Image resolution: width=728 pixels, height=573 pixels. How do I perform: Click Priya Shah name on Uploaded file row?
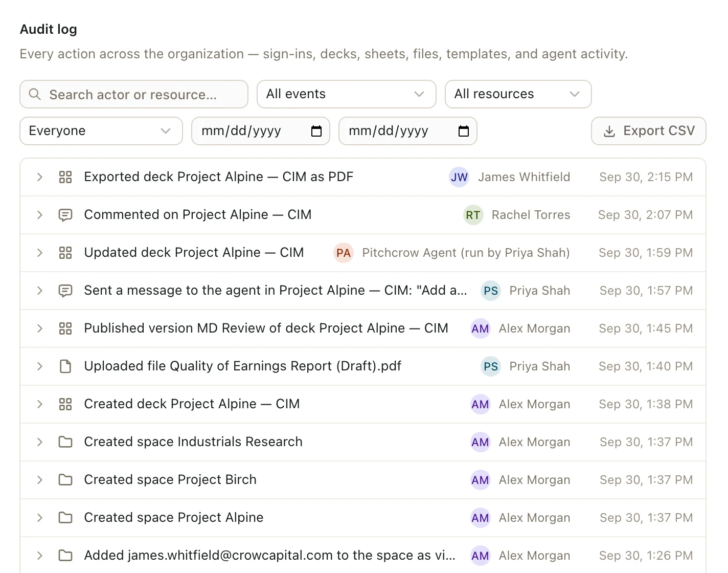(x=540, y=366)
